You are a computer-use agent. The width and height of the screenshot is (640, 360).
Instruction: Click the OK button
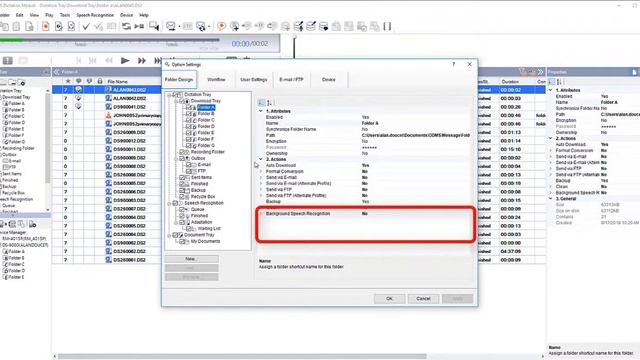click(x=389, y=298)
